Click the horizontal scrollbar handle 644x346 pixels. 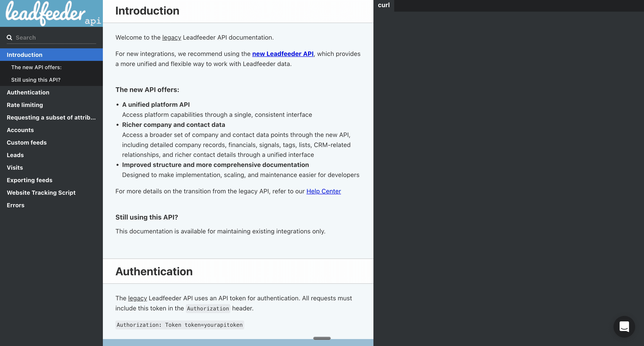[x=322, y=338]
